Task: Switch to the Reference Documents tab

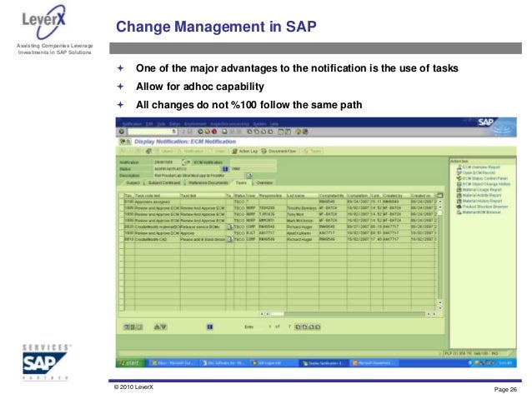Action: click(208, 182)
